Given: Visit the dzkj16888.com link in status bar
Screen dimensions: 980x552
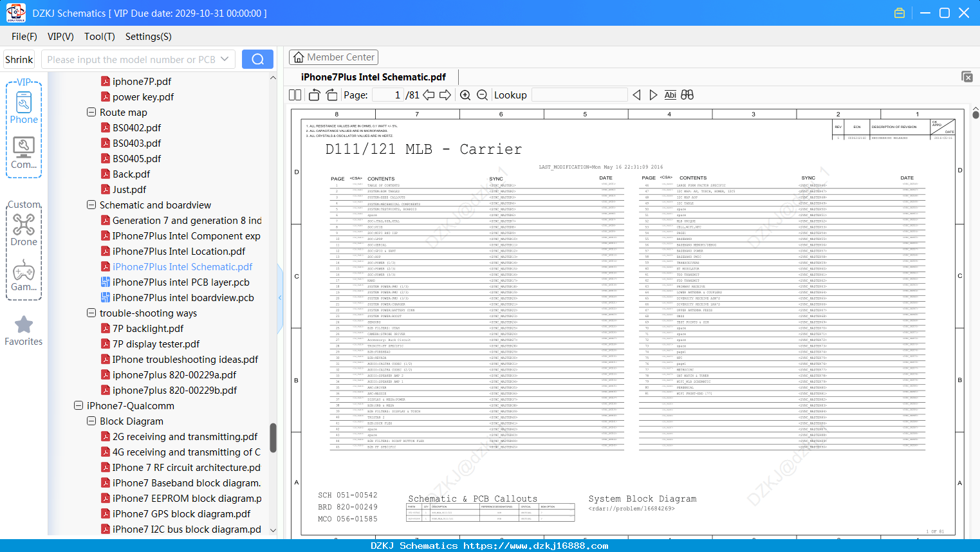Looking at the screenshot, I should [536, 546].
